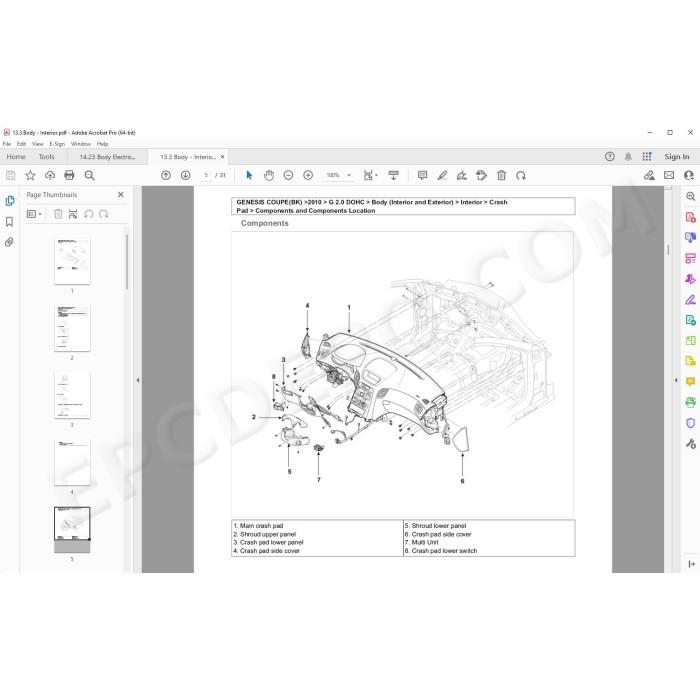Rotate clockwise in thumbnails panel

tap(104, 214)
